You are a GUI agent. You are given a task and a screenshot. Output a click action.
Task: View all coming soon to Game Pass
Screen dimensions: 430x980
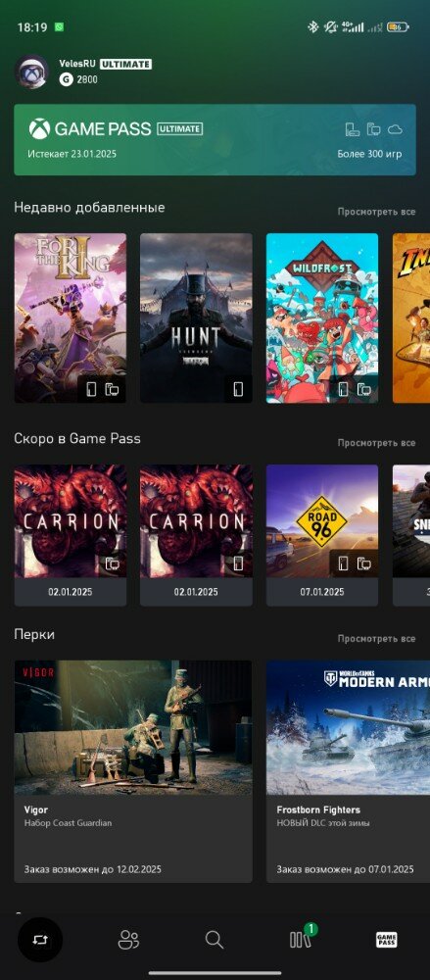[x=376, y=443]
